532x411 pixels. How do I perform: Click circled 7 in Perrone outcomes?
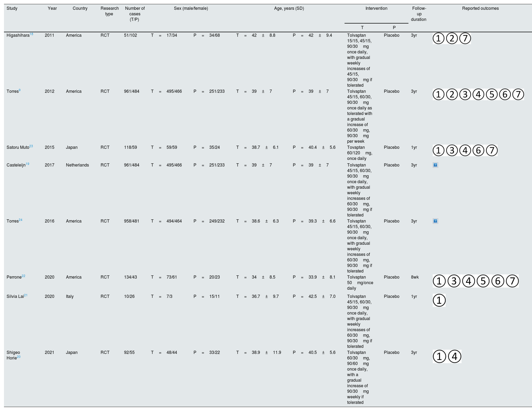pyautogui.click(x=512, y=281)
